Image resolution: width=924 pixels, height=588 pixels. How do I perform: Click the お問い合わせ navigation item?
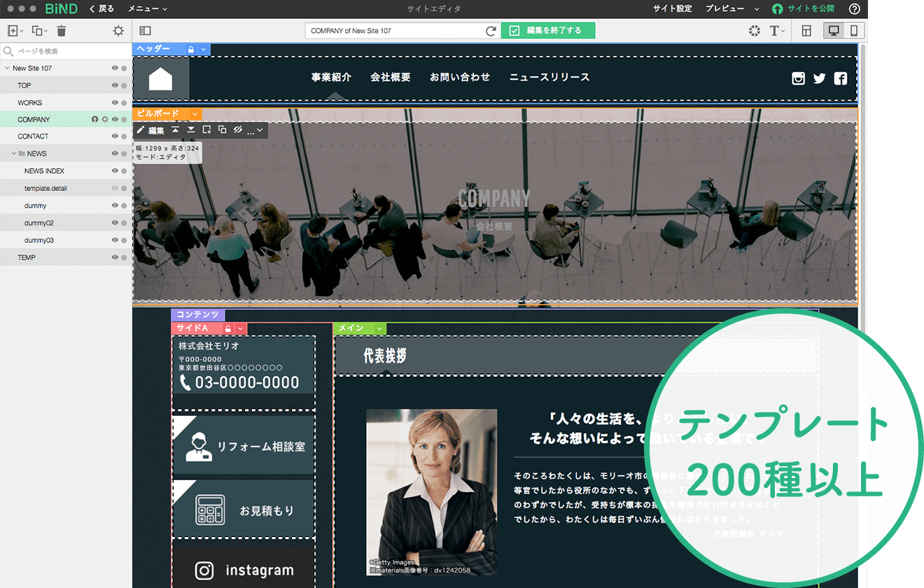point(460,78)
